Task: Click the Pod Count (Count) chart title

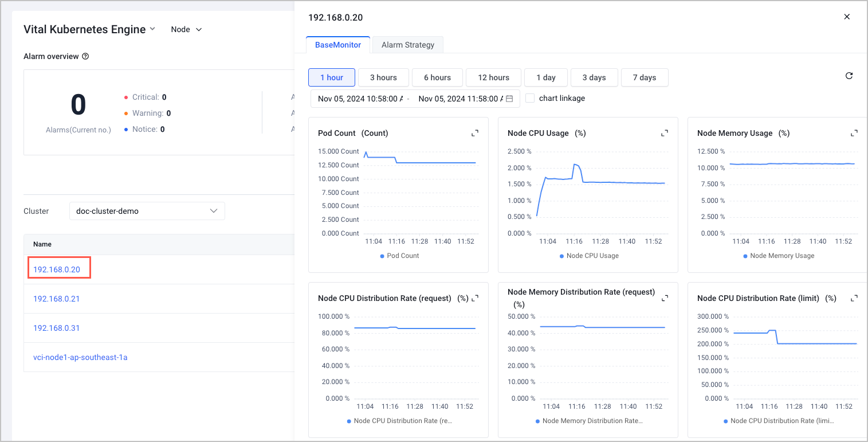Action: coord(353,133)
